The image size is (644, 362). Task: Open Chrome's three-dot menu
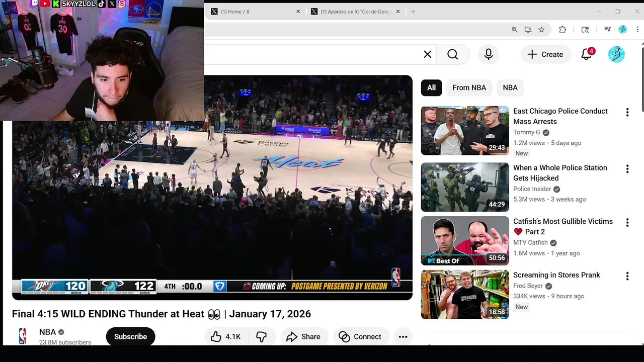[x=637, y=30]
